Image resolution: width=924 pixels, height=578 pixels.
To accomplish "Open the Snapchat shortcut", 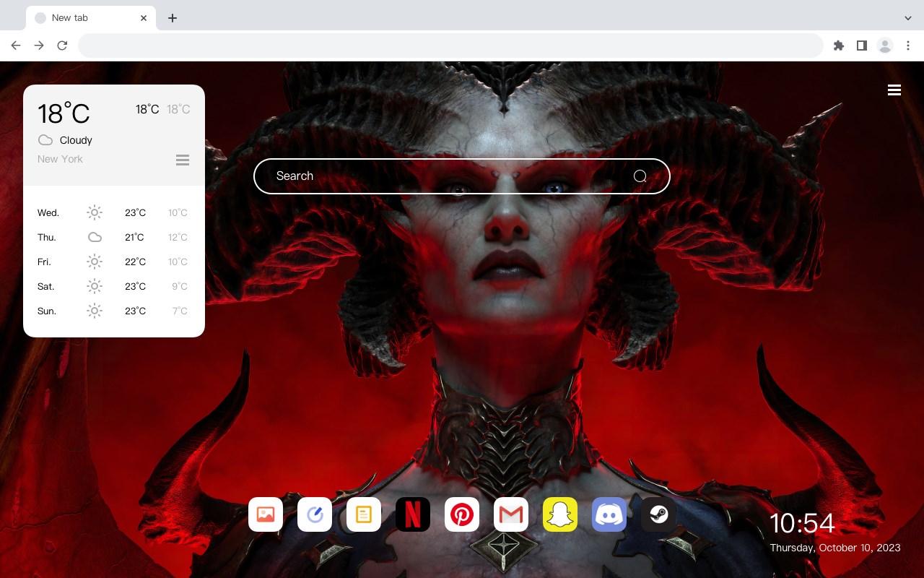I will coord(560,514).
